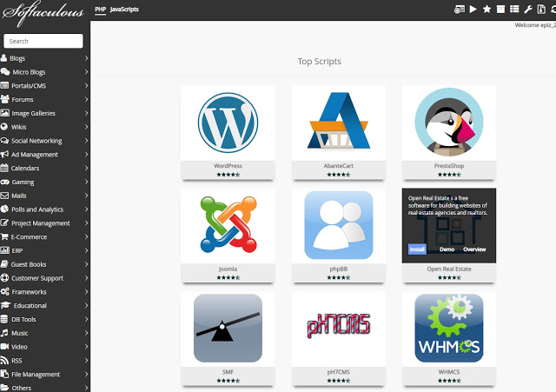Click the task list icon in top bar

pos(514,10)
